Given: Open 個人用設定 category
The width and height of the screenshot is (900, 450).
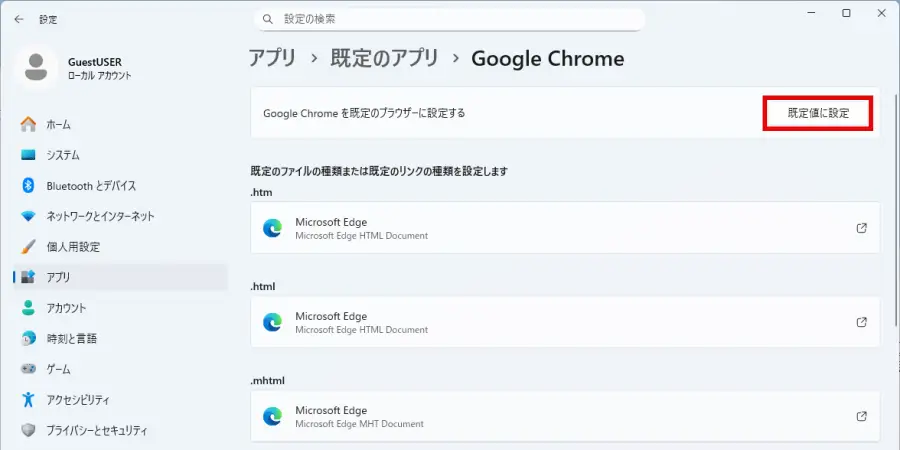Looking at the screenshot, I should [120, 247].
